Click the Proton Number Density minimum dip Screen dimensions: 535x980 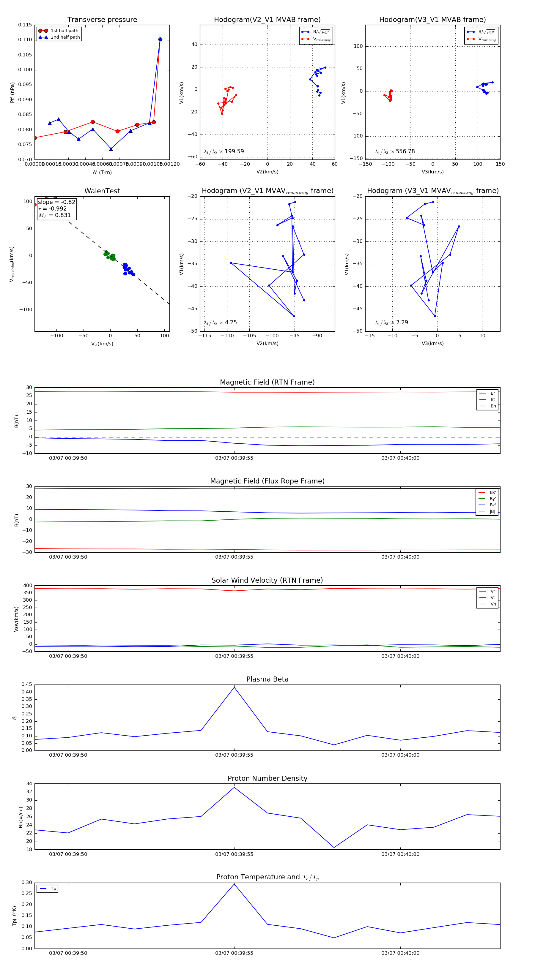click(x=334, y=847)
